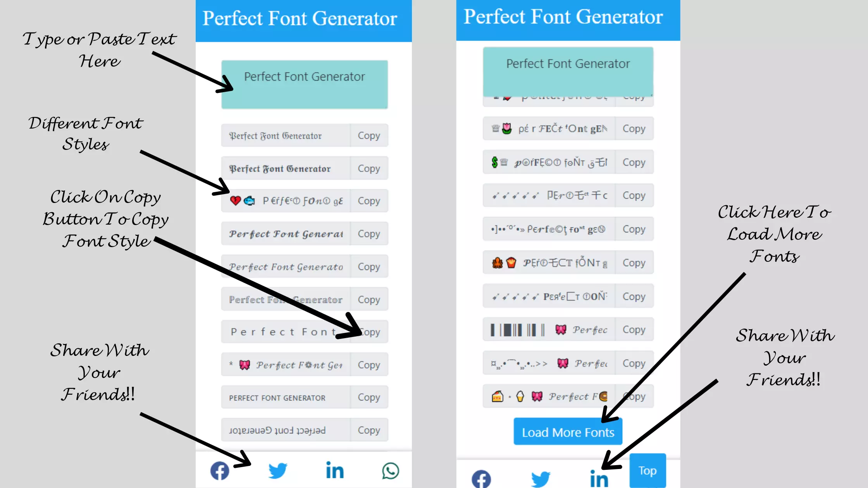Screen dimensions: 868x488
Task: Click Load More Fonts button
Action: [x=568, y=433]
